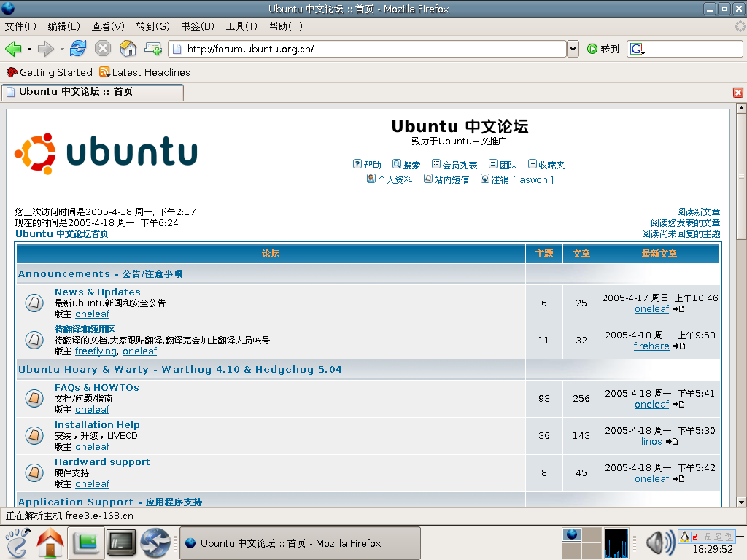
Task: Click the address bar URL field
Action: pos(367,49)
